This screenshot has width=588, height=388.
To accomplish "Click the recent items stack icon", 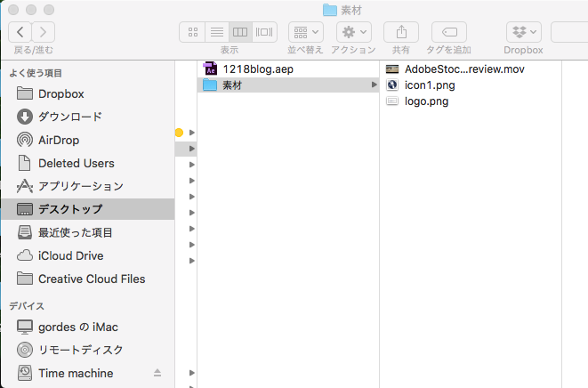I will click(x=25, y=232).
